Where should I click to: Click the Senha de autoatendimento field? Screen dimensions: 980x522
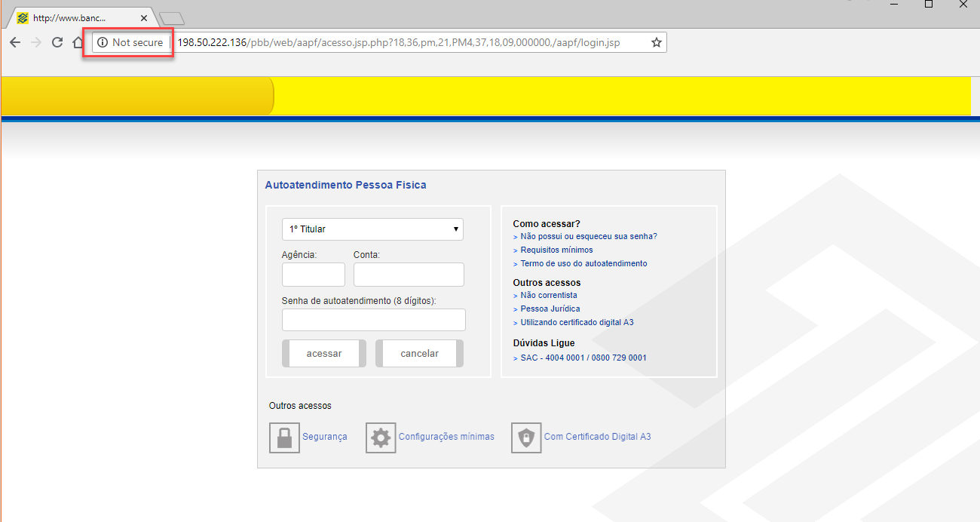[x=374, y=320]
